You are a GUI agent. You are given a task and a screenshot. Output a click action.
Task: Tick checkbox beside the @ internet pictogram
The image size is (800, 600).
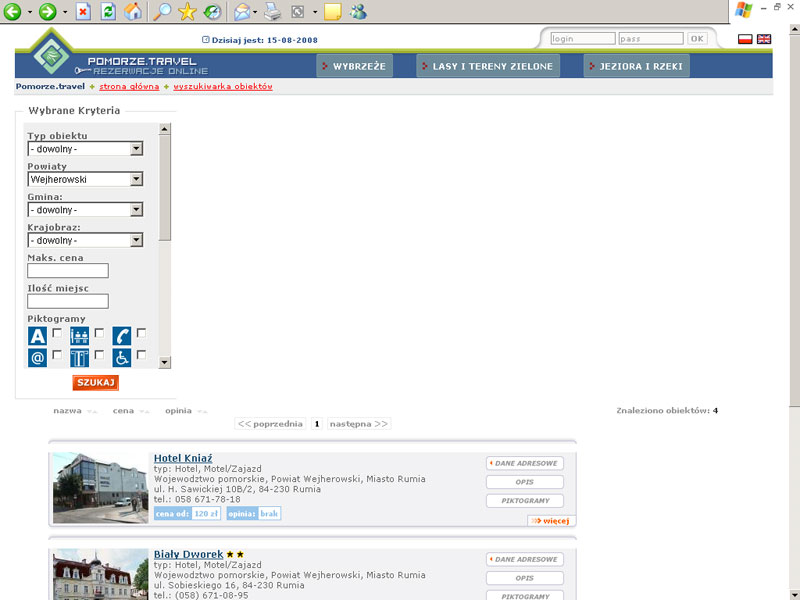coord(57,354)
